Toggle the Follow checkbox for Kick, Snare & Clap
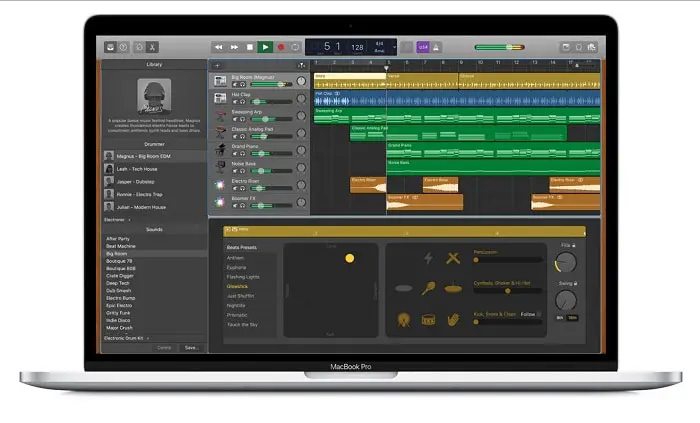The height and width of the screenshot is (423, 700). pos(539,314)
